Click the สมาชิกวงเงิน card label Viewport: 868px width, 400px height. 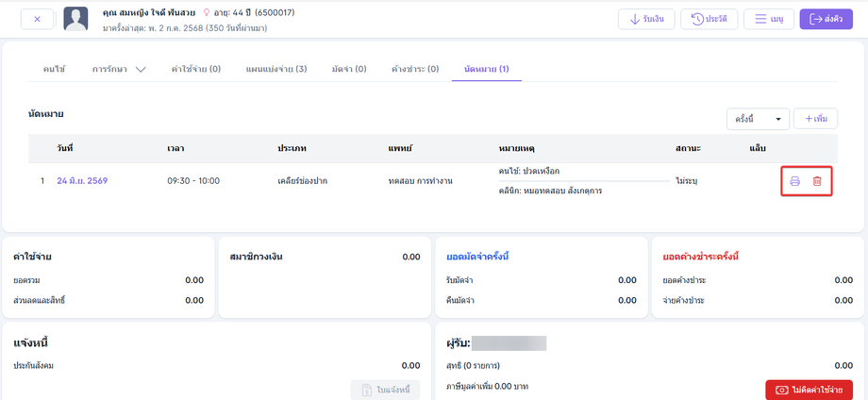256,257
